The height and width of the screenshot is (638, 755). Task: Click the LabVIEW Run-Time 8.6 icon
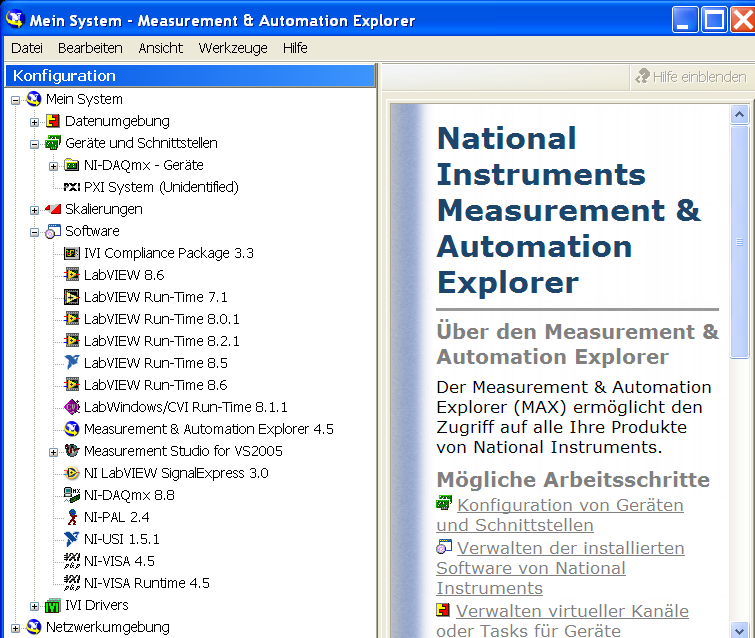coord(72,385)
